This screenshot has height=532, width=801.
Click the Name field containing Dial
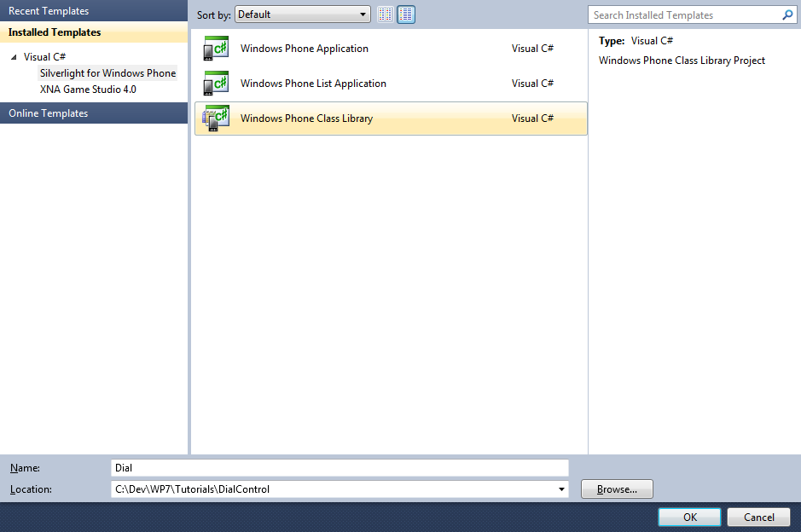[340, 468]
